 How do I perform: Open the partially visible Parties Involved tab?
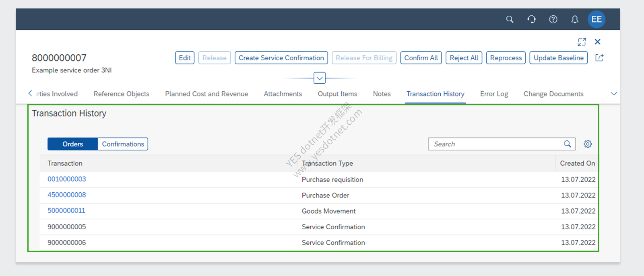point(57,94)
